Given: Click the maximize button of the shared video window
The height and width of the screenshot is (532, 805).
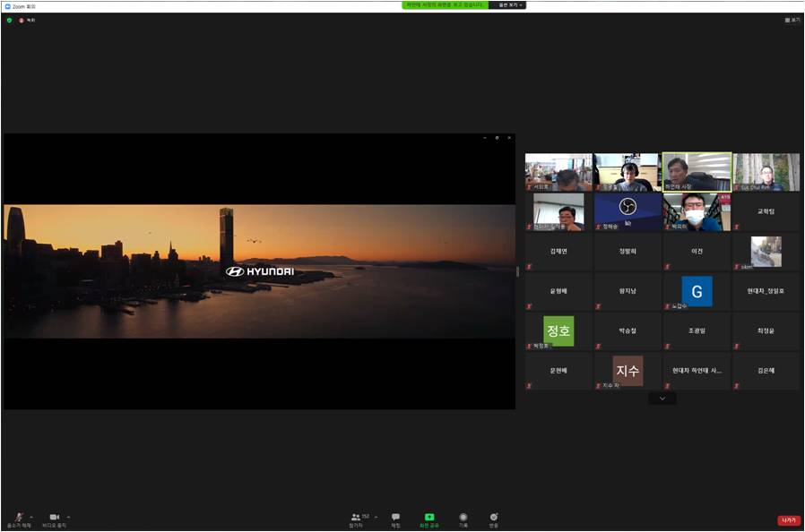Looking at the screenshot, I should (x=497, y=138).
